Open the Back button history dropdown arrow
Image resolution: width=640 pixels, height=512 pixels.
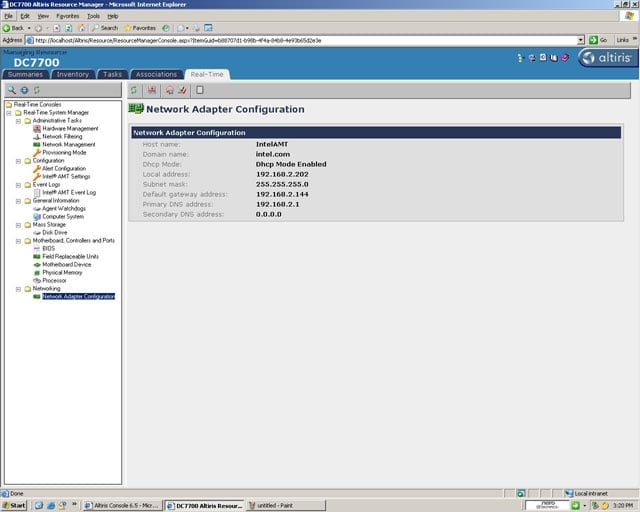pyautogui.click(x=29, y=28)
